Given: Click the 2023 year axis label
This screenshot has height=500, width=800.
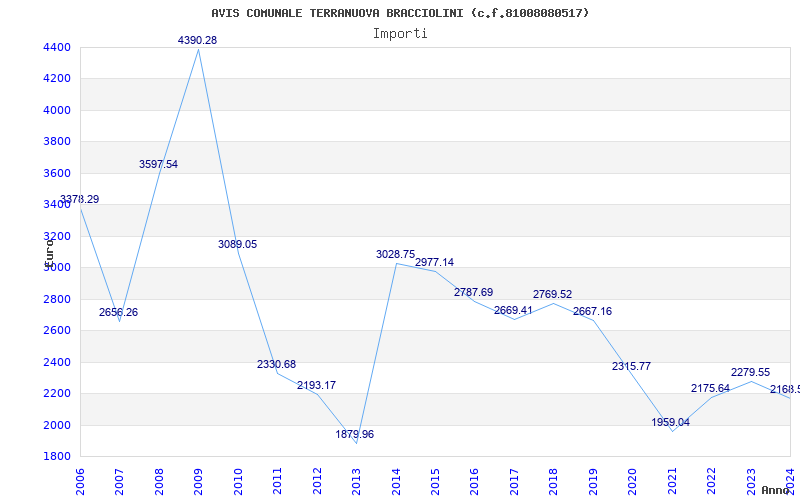Looking at the screenshot, I should pyautogui.click(x=751, y=481).
